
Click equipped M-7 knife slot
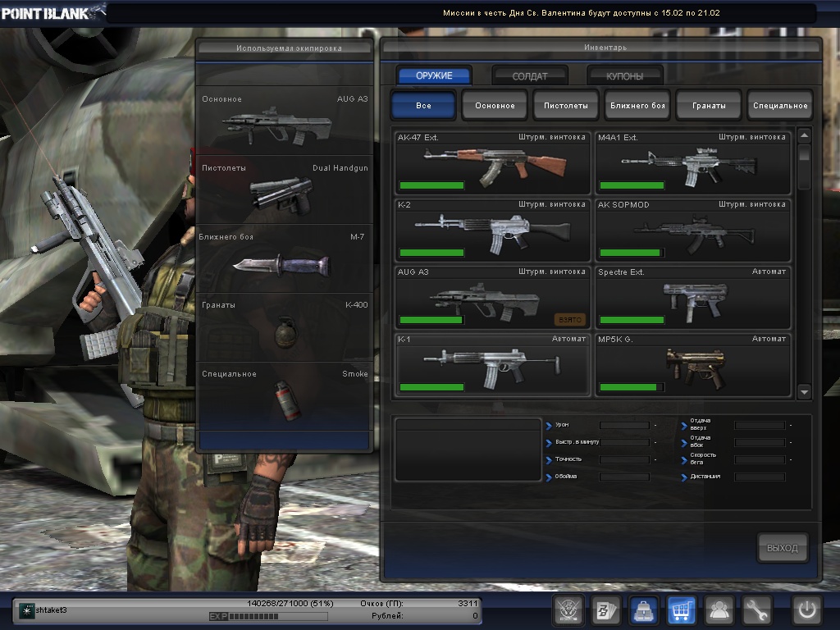click(x=285, y=258)
